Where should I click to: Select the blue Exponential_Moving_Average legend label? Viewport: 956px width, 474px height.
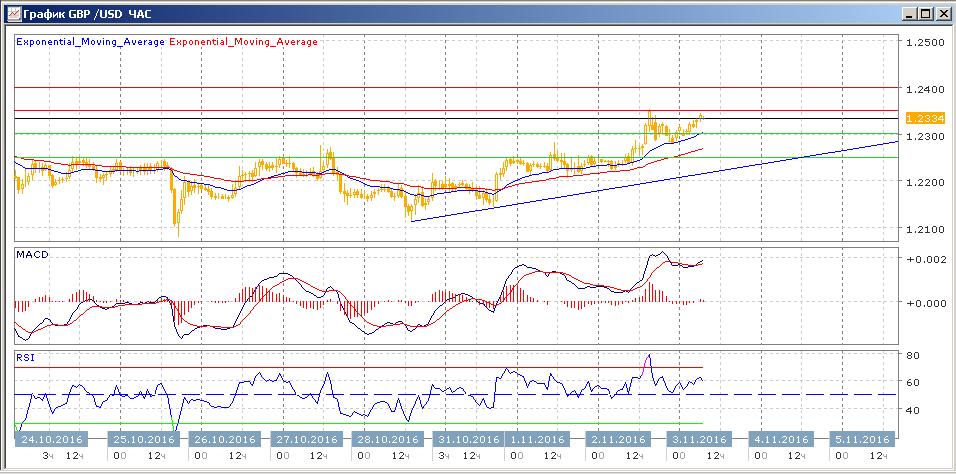coord(90,42)
